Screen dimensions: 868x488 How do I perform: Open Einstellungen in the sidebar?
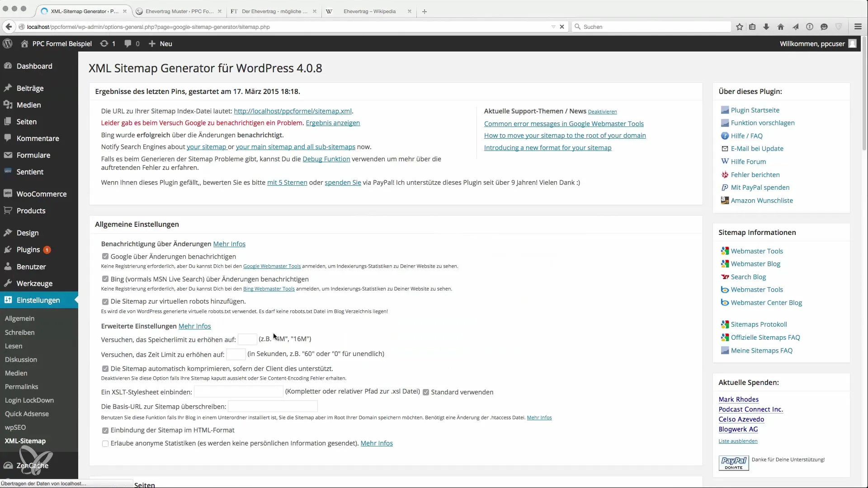click(x=39, y=300)
